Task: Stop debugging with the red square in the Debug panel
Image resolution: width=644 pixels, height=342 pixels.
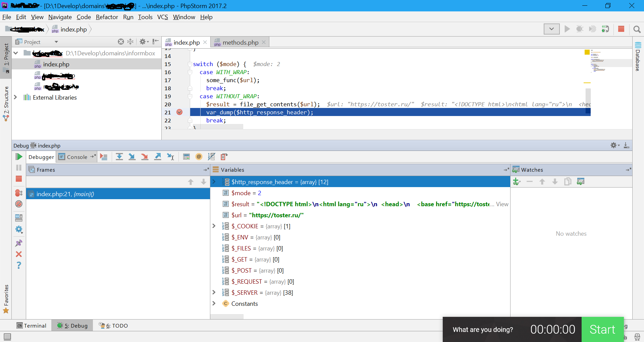Action: (19, 179)
